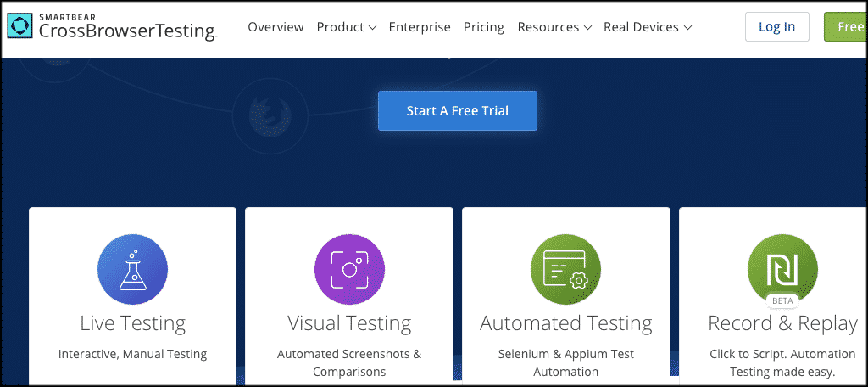This screenshot has width=868, height=387.
Task: Click 'Automated Screenshots & Comparisons' text
Action: tap(349, 362)
